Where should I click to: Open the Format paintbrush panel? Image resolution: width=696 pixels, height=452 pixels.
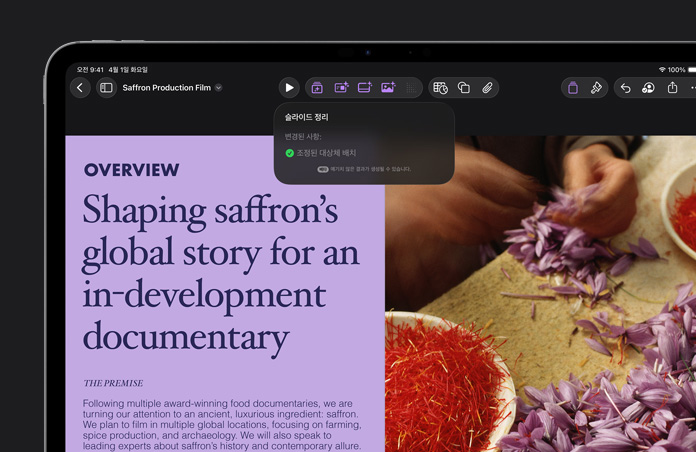click(596, 88)
